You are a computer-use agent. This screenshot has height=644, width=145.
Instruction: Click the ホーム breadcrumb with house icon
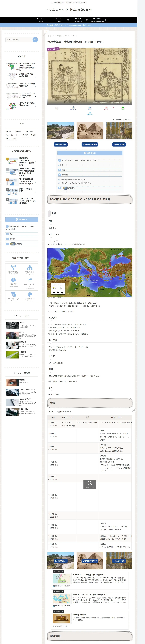(x=51, y=36)
